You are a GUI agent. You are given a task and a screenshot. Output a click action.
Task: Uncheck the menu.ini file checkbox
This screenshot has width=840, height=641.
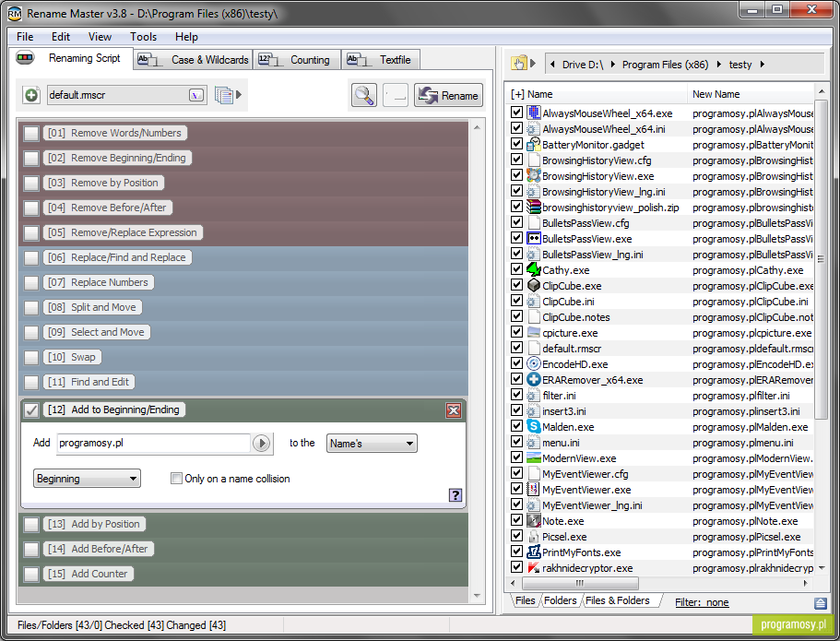[516, 442]
